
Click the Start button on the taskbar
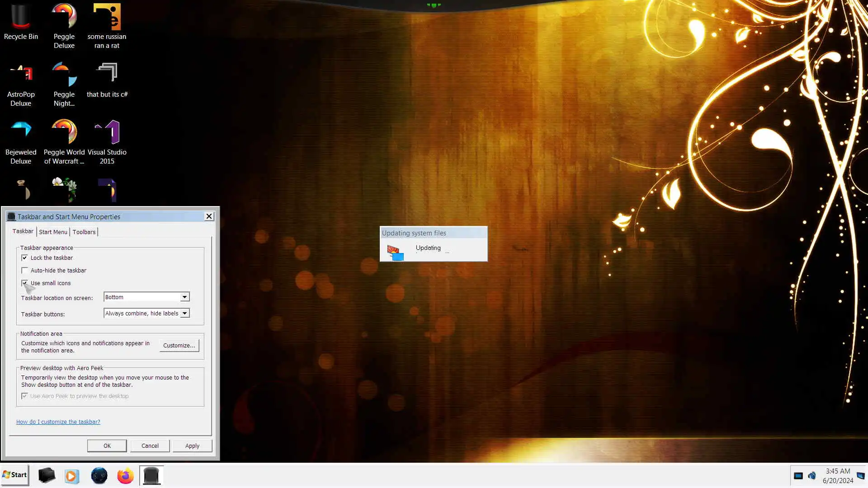coord(15,475)
